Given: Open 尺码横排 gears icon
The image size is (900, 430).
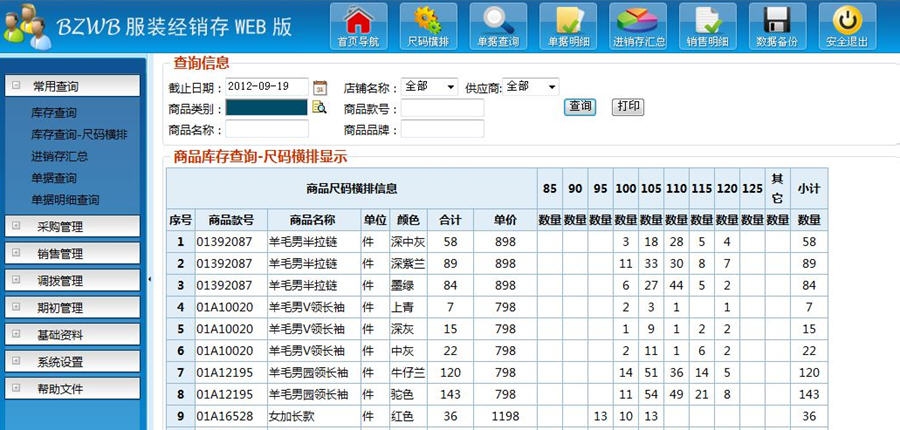Looking at the screenshot, I should pos(428,26).
